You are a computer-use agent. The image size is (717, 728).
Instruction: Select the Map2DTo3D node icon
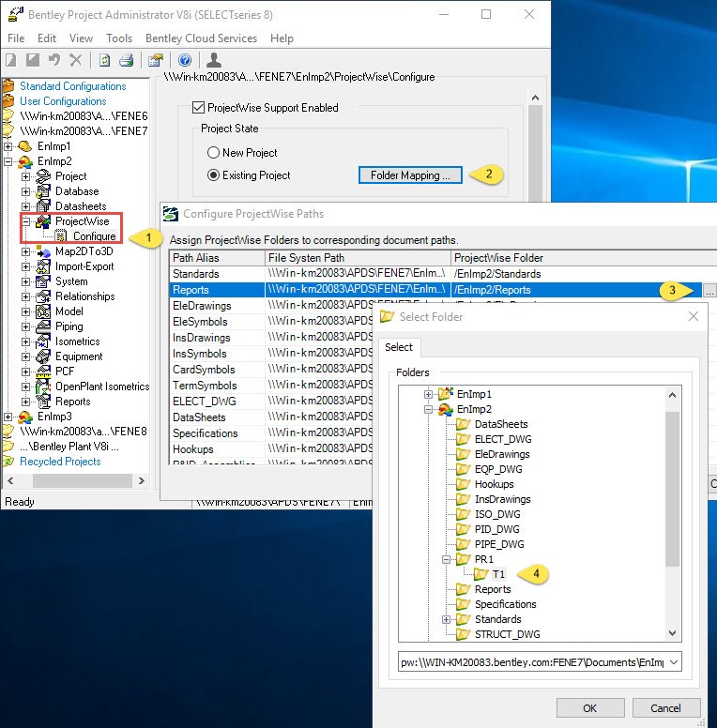click(43, 251)
